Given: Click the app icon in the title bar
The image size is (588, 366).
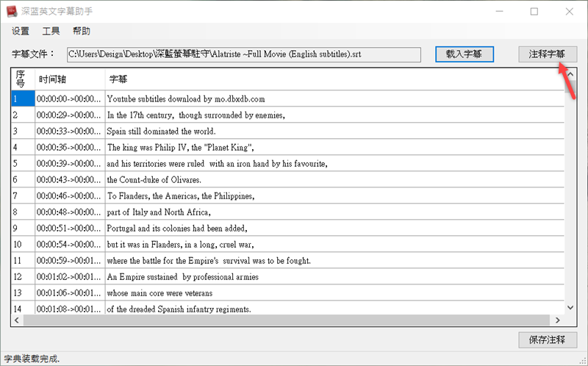Looking at the screenshot, I should [12, 11].
